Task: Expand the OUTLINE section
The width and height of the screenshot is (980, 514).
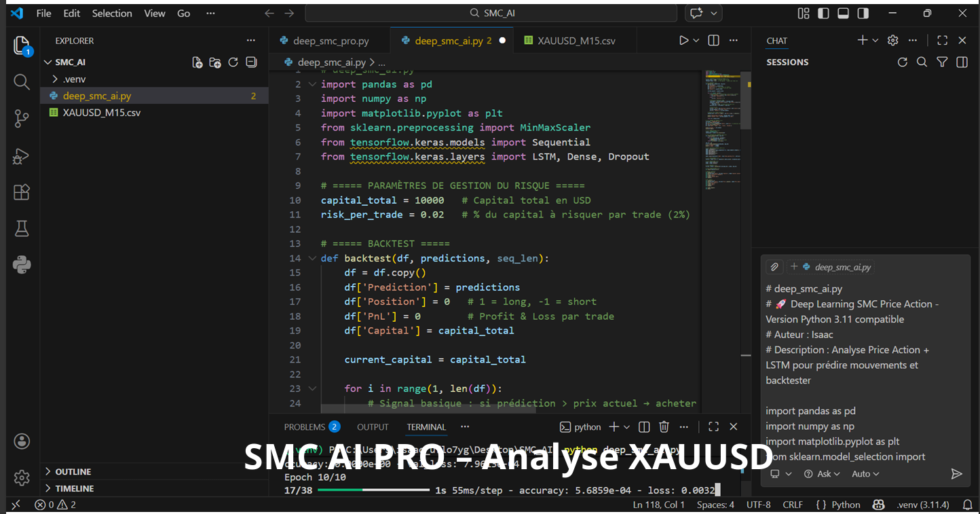Action: click(73, 471)
